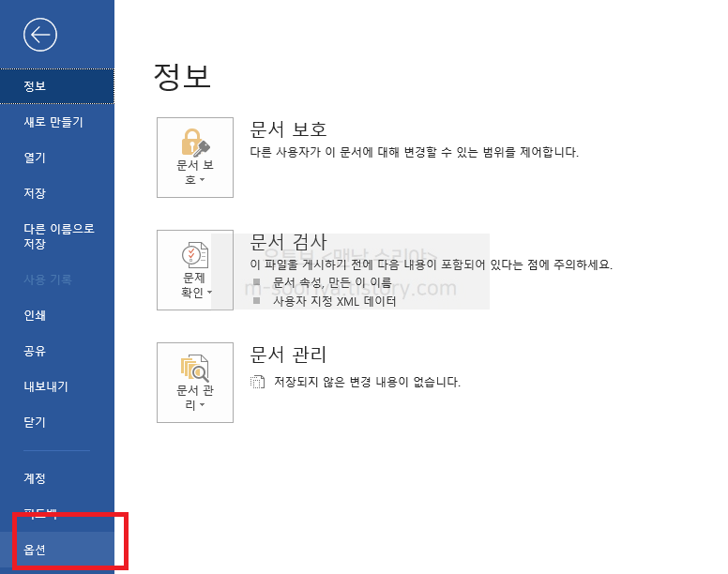Click the 문서 보호 heading text

[288, 129]
